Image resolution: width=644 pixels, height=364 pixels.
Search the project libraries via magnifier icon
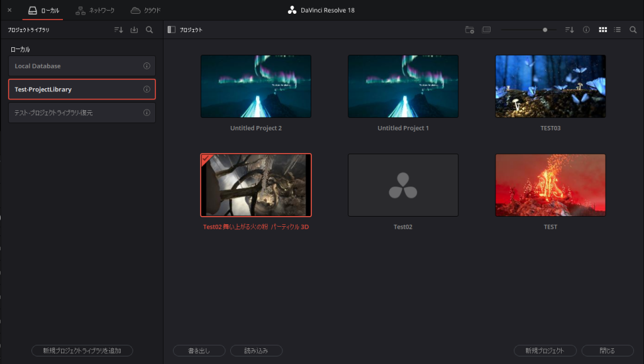(149, 30)
